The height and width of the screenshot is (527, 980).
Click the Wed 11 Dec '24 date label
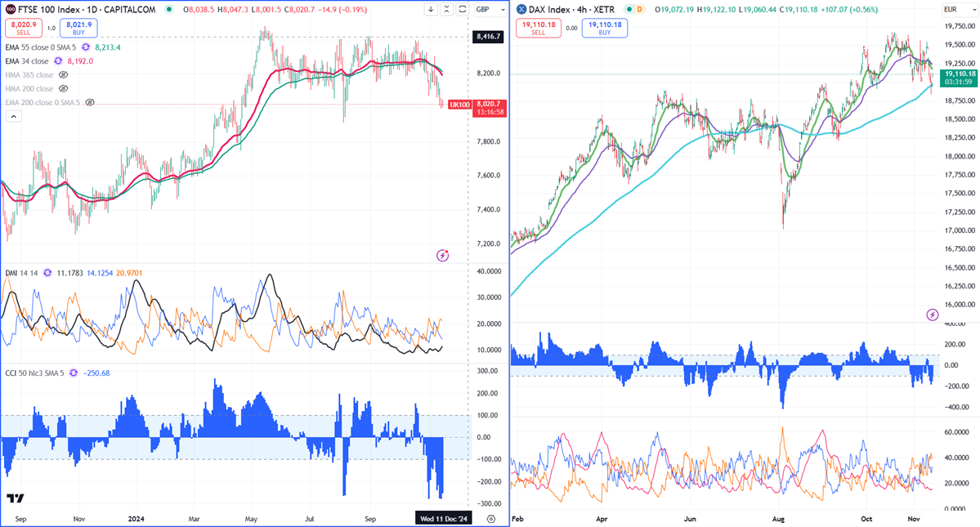[443, 519]
